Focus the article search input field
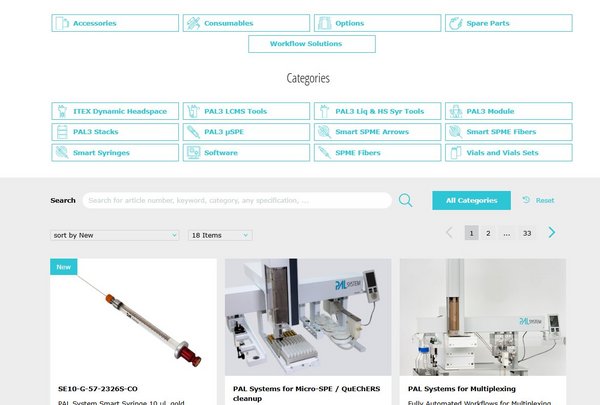 pos(237,200)
